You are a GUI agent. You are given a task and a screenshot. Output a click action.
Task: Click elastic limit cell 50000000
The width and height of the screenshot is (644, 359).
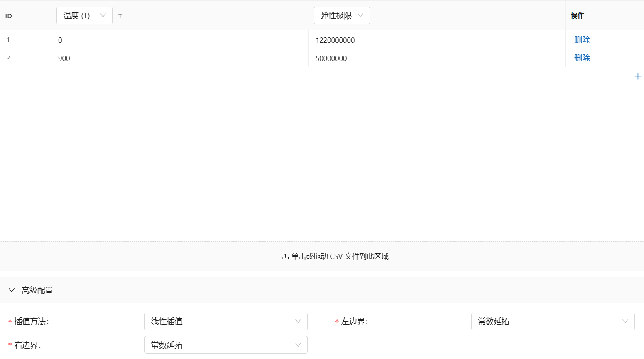coord(436,58)
